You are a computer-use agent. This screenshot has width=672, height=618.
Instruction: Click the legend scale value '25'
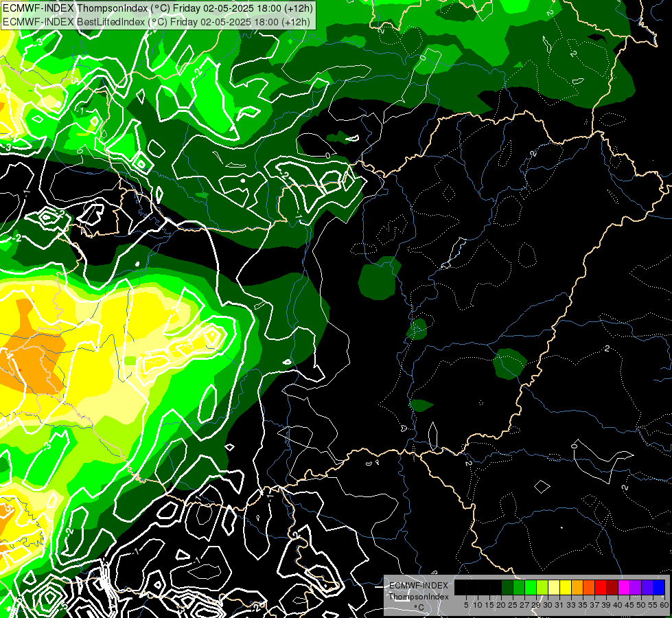pyautogui.click(x=513, y=605)
